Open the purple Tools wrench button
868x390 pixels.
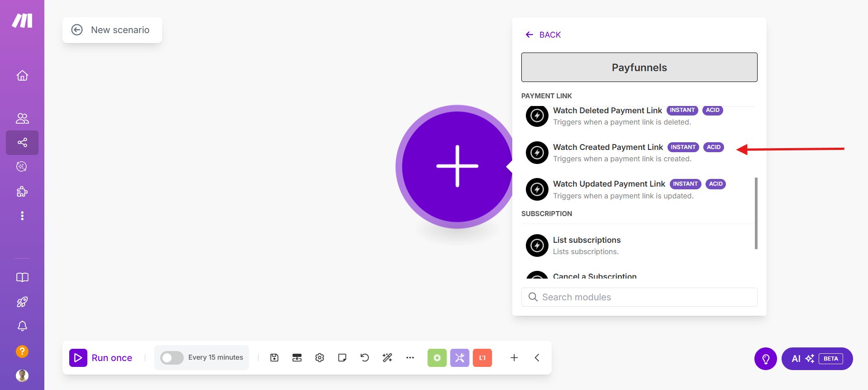(x=460, y=358)
